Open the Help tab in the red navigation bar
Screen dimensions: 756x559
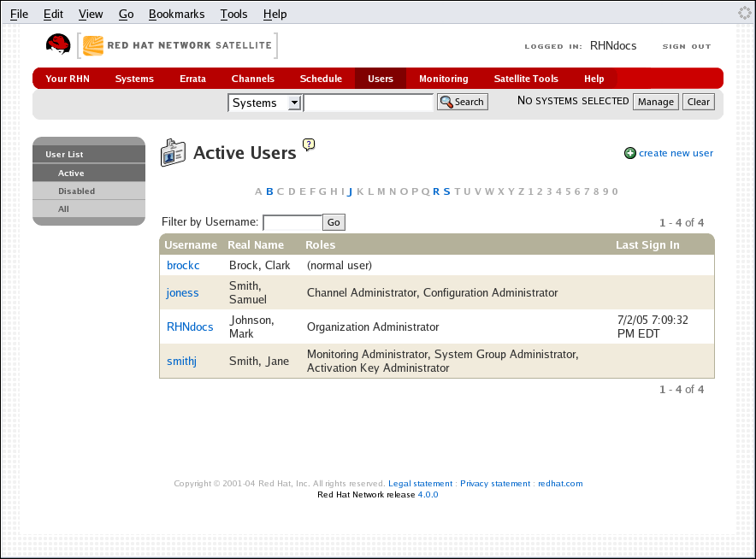pos(594,79)
